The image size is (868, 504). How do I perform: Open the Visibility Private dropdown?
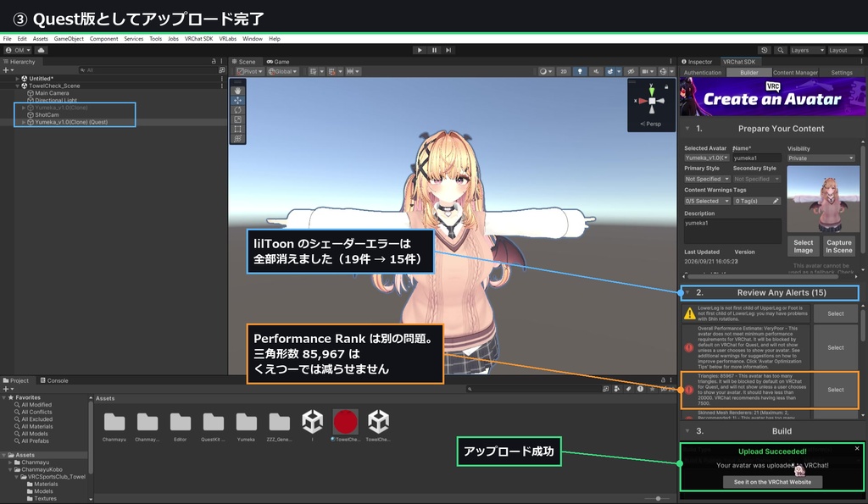coord(821,158)
